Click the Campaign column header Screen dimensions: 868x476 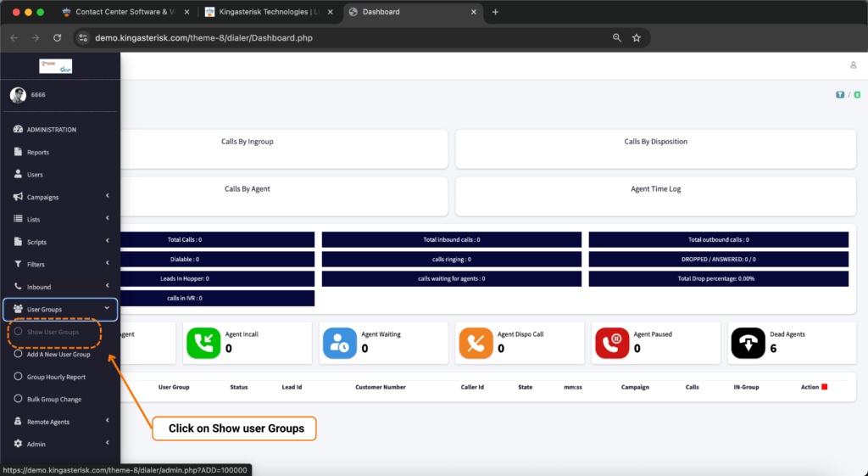click(635, 387)
